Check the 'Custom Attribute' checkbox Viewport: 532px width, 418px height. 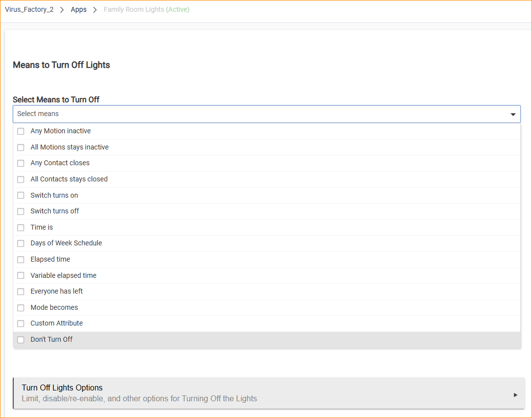click(21, 324)
